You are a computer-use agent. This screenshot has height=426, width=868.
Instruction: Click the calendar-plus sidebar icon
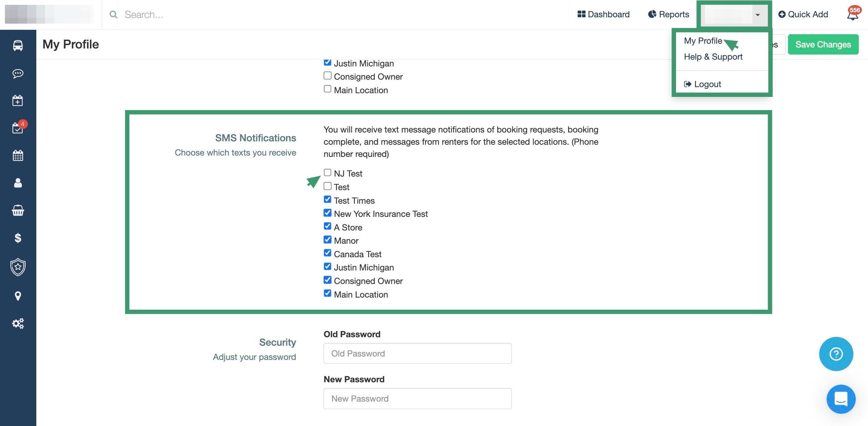point(18,101)
